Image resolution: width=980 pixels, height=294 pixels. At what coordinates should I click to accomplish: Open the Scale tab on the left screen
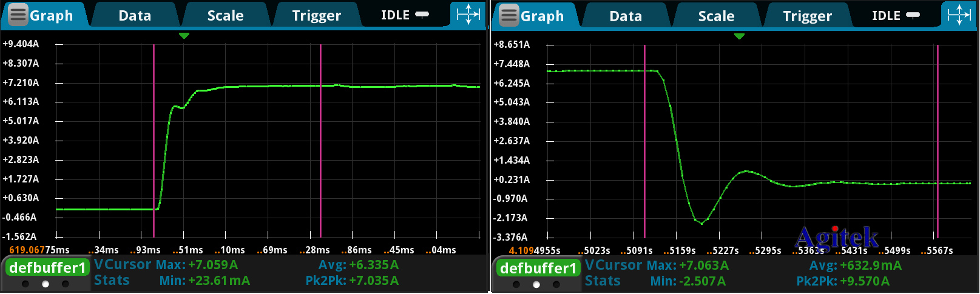point(225,16)
